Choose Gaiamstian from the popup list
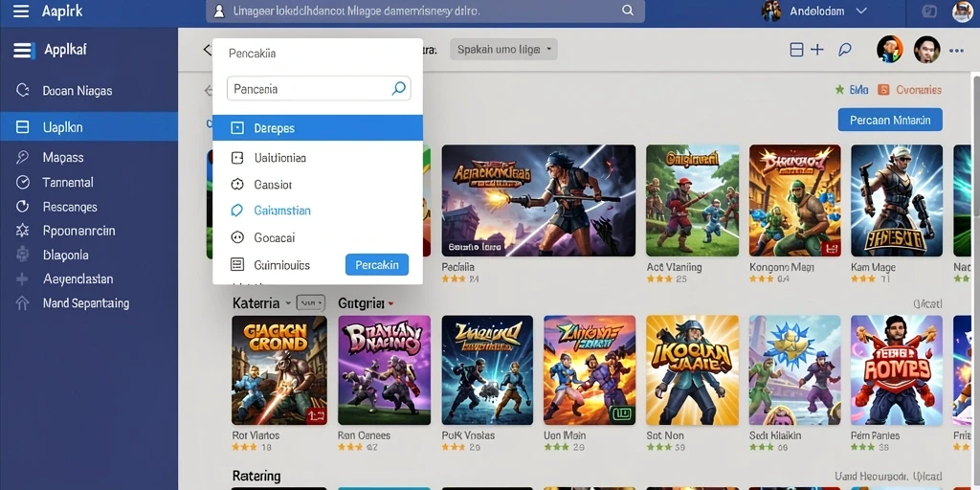The height and width of the screenshot is (490, 980). [318, 211]
